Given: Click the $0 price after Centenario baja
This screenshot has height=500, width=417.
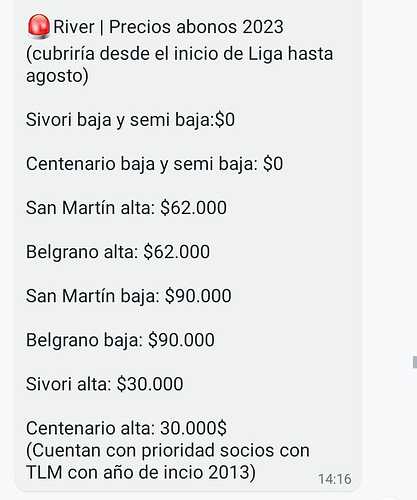Looking at the screenshot, I should (x=273, y=164).
